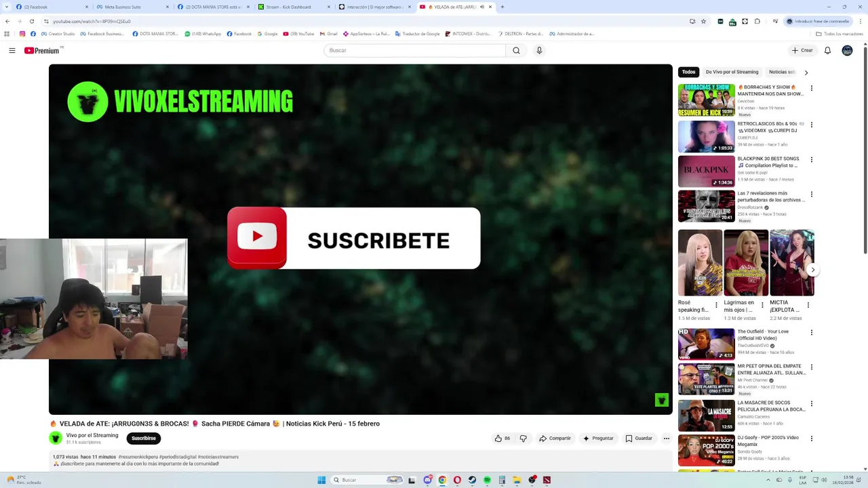Open options for Las 7 revelaciones video
Screen dimensions: 868x488
(811, 195)
